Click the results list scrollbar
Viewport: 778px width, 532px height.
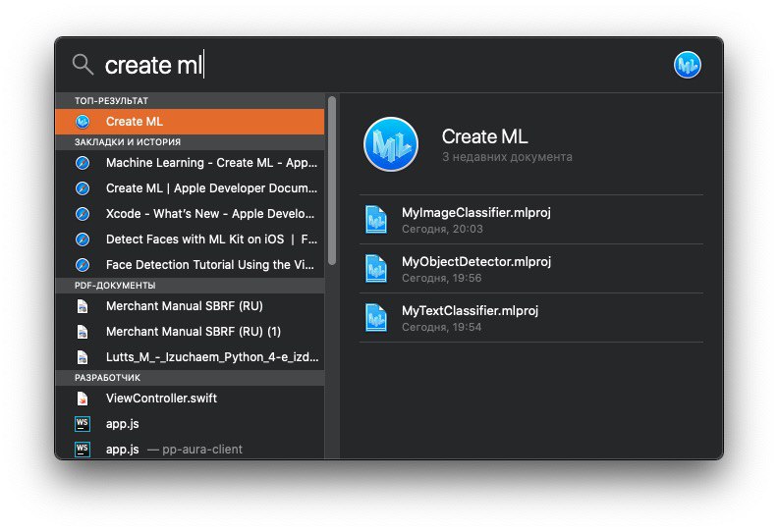tap(332, 181)
